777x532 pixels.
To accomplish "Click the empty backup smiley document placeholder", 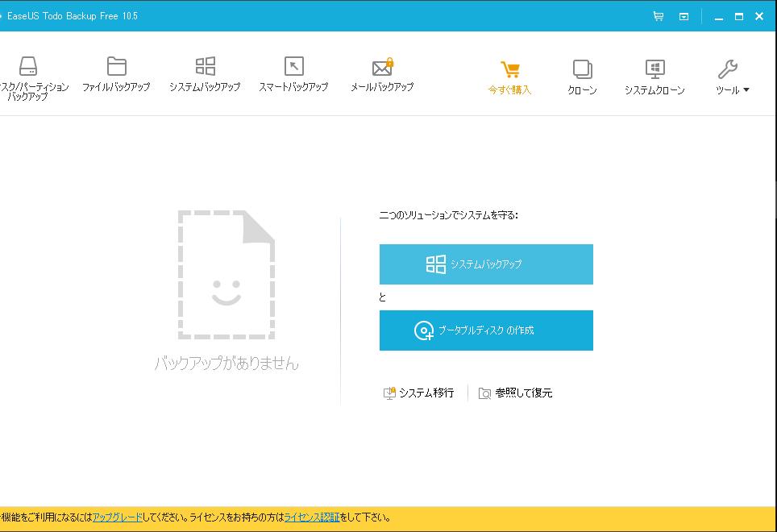I will (226, 275).
